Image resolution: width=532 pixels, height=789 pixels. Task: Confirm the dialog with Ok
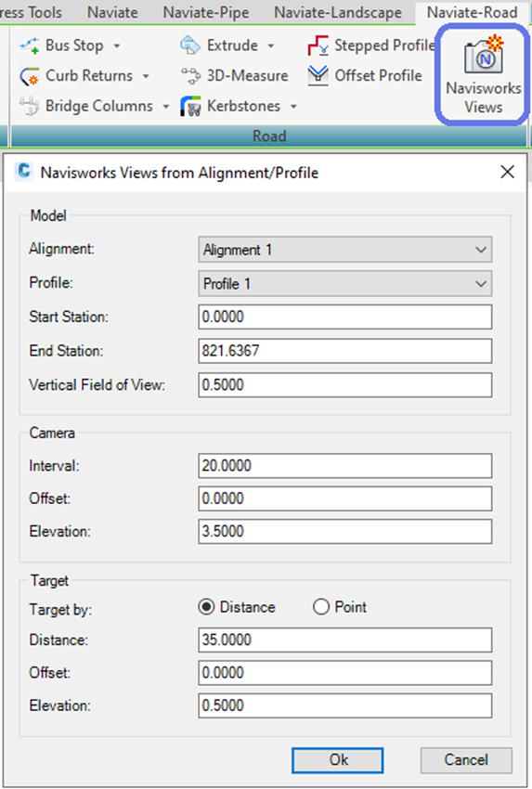(x=338, y=760)
